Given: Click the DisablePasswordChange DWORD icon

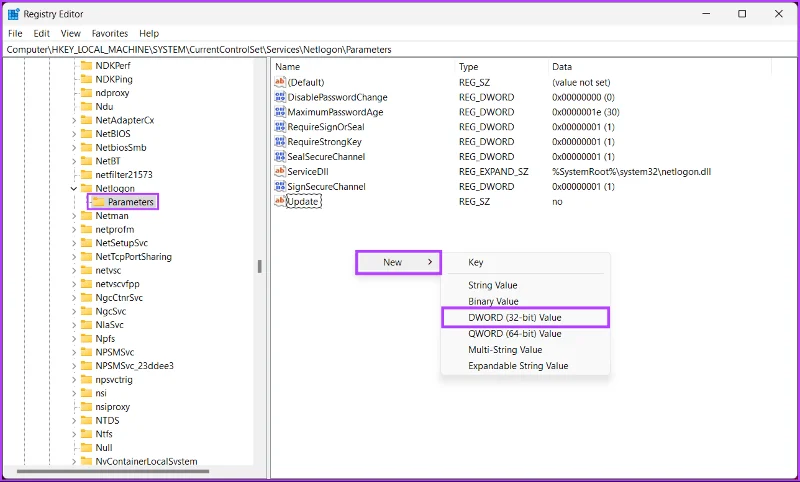Looking at the screenshot, I should (x=280, y=97).
